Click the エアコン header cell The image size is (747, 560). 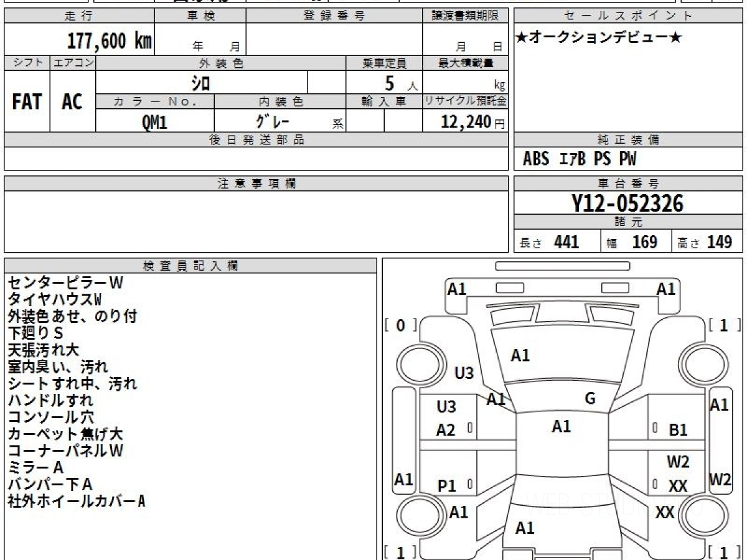[x=73, y=63]
